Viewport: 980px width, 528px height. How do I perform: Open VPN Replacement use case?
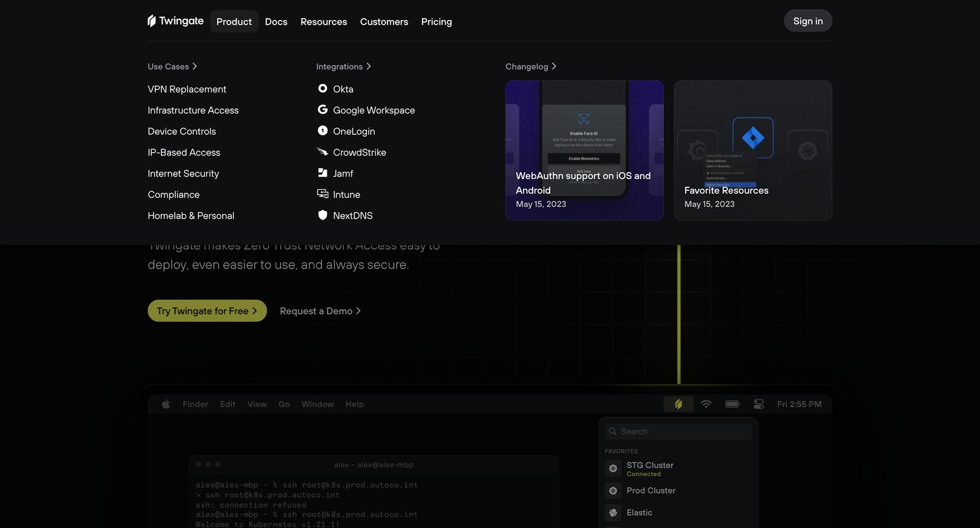(x=187, y=89)
